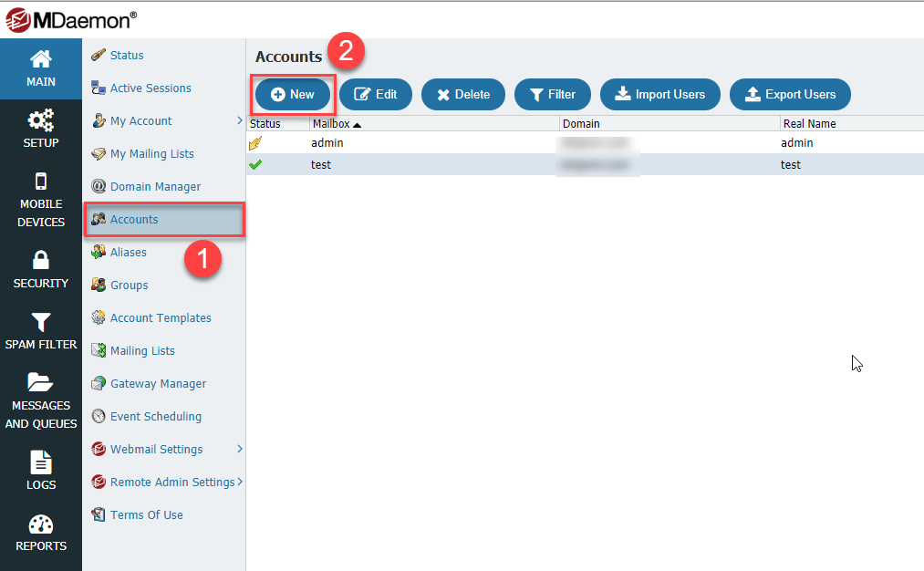Select the test mailbox cell
The height and width of the screenshot is (571, 924).
coord(321,164)
